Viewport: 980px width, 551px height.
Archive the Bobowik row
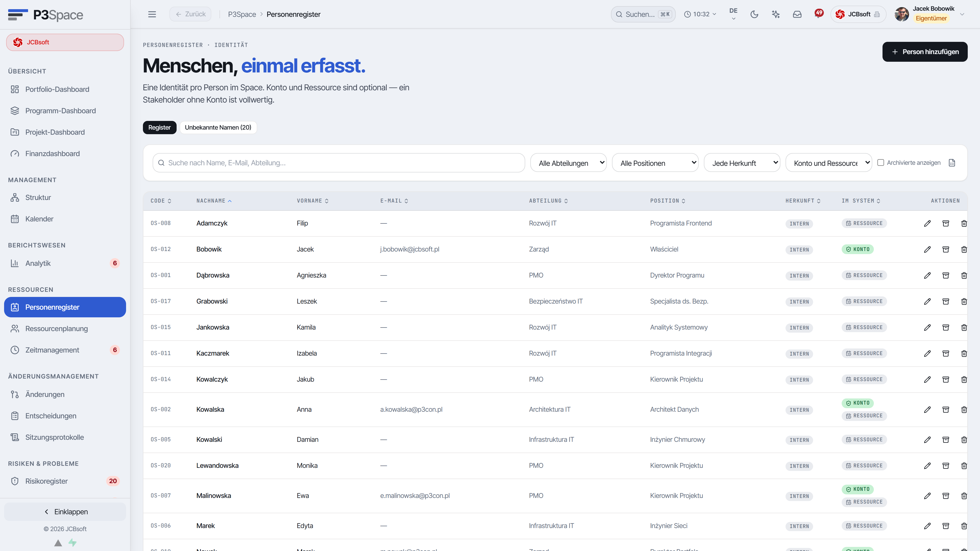click(x=945, y=249)
